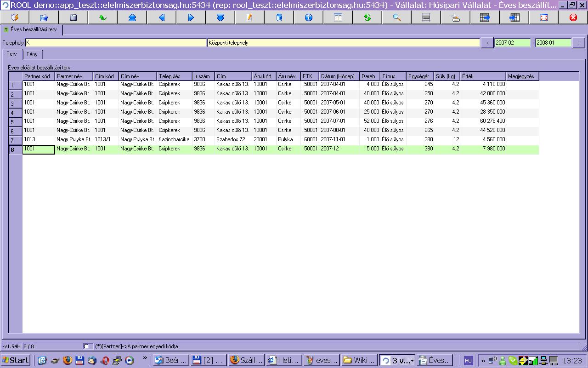Switch to the Tény tab
The width and height of the screenshot is (588, 368).
click(32, 54)
